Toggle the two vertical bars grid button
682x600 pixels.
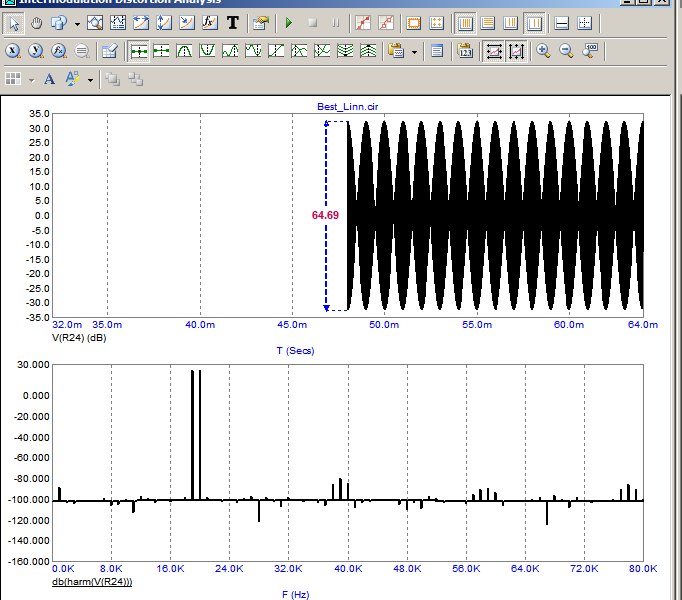pos(534,23)
